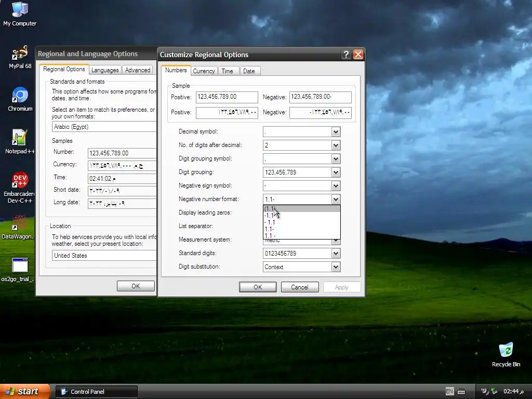Screen dimensions: 532x399
Task: Expand the Digit grouping dropdown
Action: coord(336,172)
